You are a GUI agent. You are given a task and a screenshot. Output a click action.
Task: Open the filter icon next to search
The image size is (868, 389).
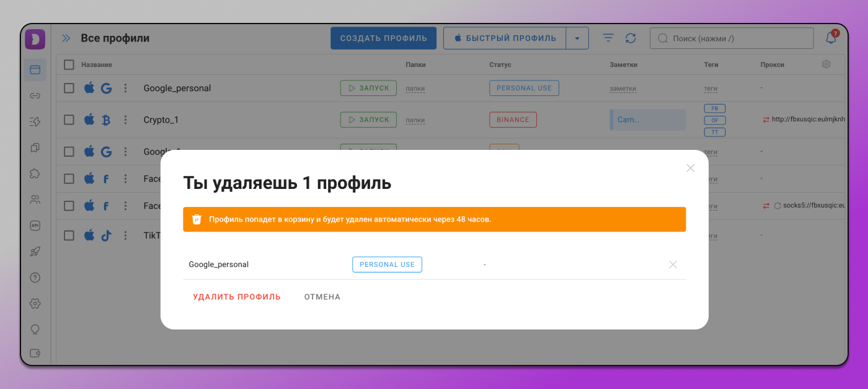point(608,38)
